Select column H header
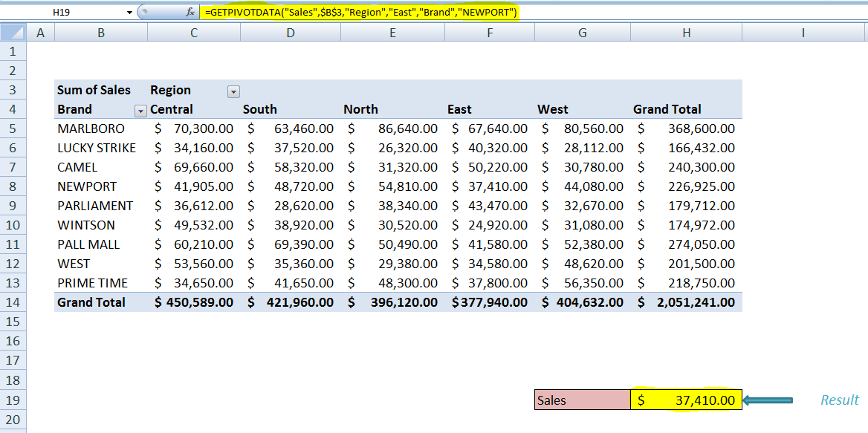868x433 pixels. [687, 33]
